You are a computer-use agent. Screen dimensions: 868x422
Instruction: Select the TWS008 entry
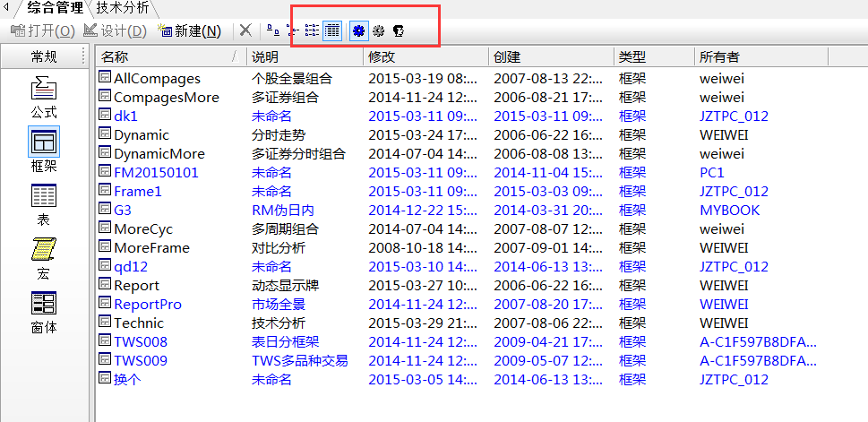pos(141,341)
